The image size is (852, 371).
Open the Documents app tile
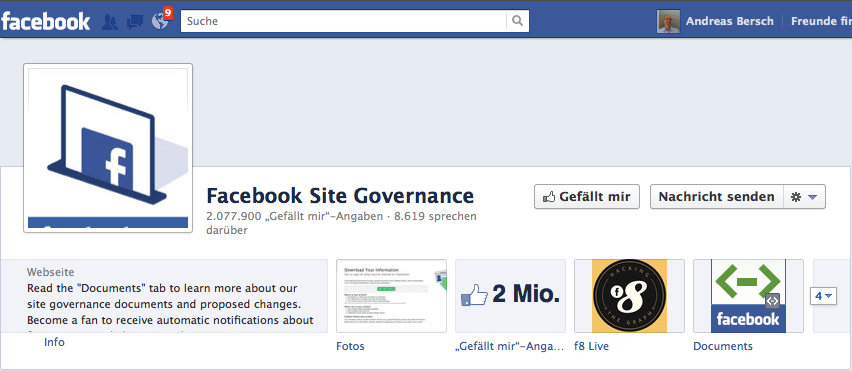(x=748, y=295)
